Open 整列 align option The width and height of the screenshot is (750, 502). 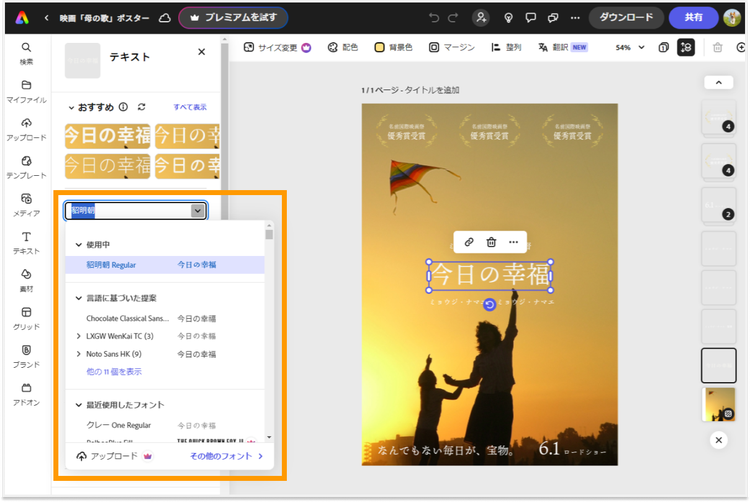(x=506, y=47)
